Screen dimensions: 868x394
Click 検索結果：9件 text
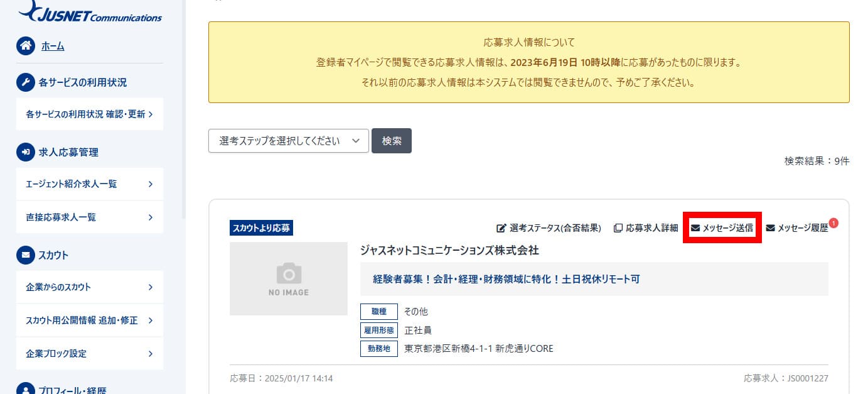click(817, 161)
